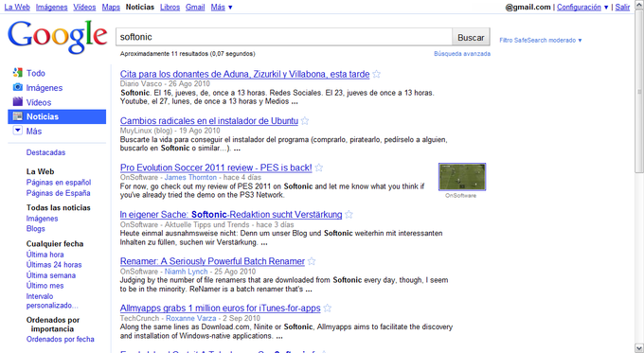Select Vídeos label in left sidebar
This screenshot has height=353, width=644.
39,102
